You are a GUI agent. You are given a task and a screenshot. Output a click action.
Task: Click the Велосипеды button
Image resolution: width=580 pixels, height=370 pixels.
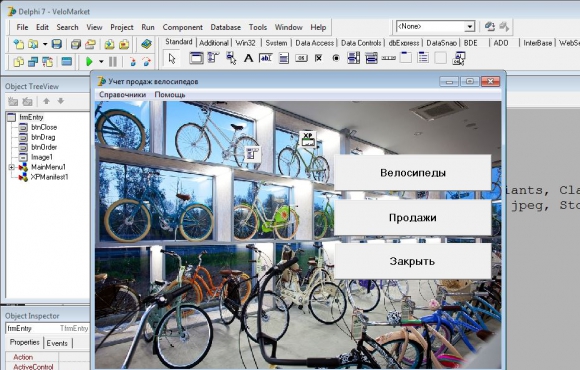[x=413, y=172]
